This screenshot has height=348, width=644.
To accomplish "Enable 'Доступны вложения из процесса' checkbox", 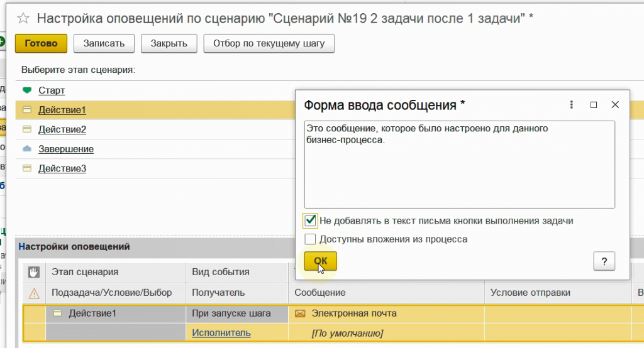I will (310, 239).
